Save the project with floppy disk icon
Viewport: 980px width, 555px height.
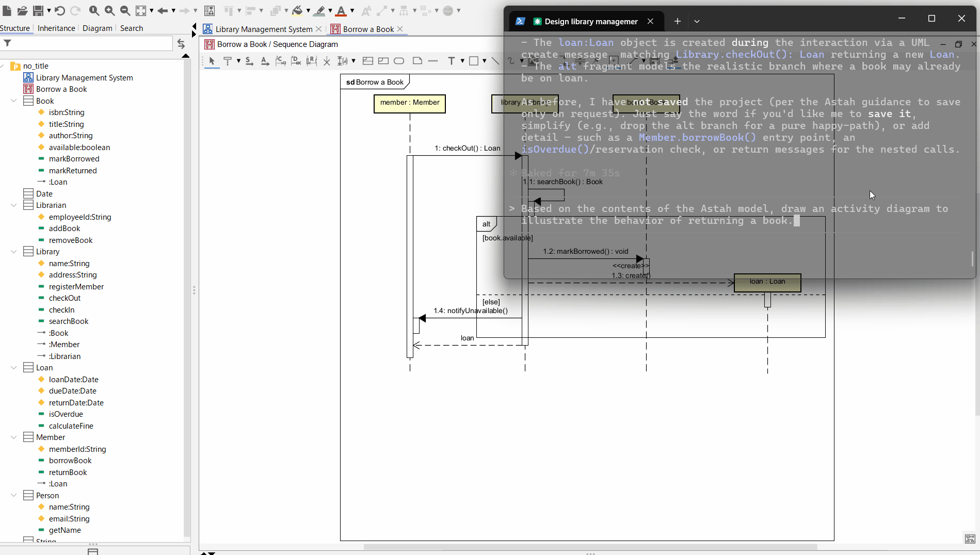click(38, 10)
